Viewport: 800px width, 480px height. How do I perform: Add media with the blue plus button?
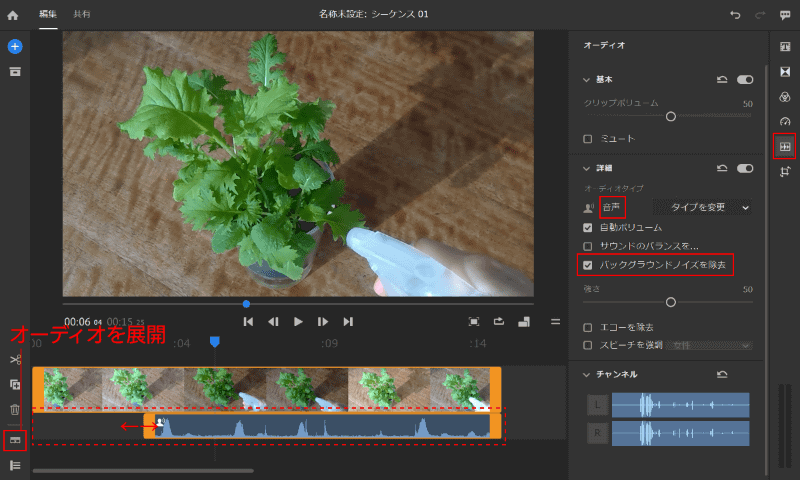pos(15,47)
